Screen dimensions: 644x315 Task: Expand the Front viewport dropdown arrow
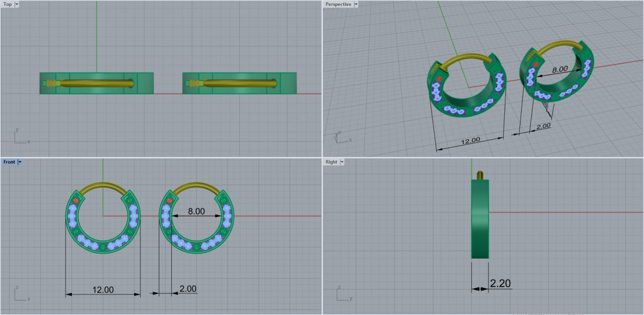(20, 162)
